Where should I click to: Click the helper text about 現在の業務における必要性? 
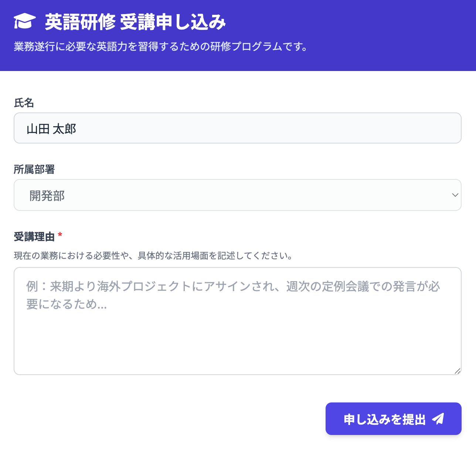coord(153,256)
